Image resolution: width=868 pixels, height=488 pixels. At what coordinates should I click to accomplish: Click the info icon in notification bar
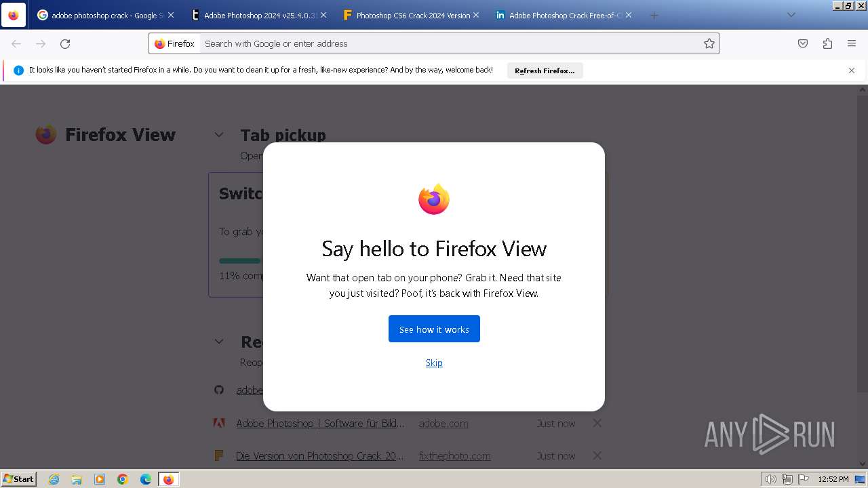(18, 70)
